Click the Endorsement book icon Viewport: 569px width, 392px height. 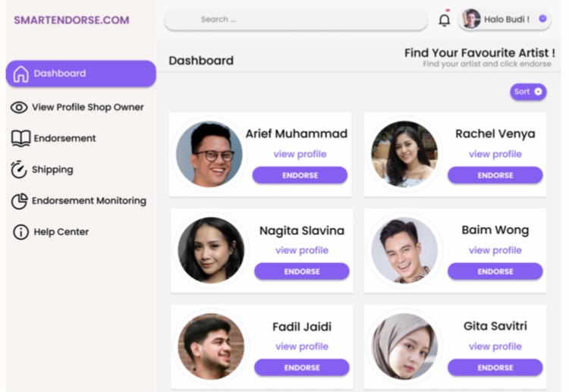20,139
